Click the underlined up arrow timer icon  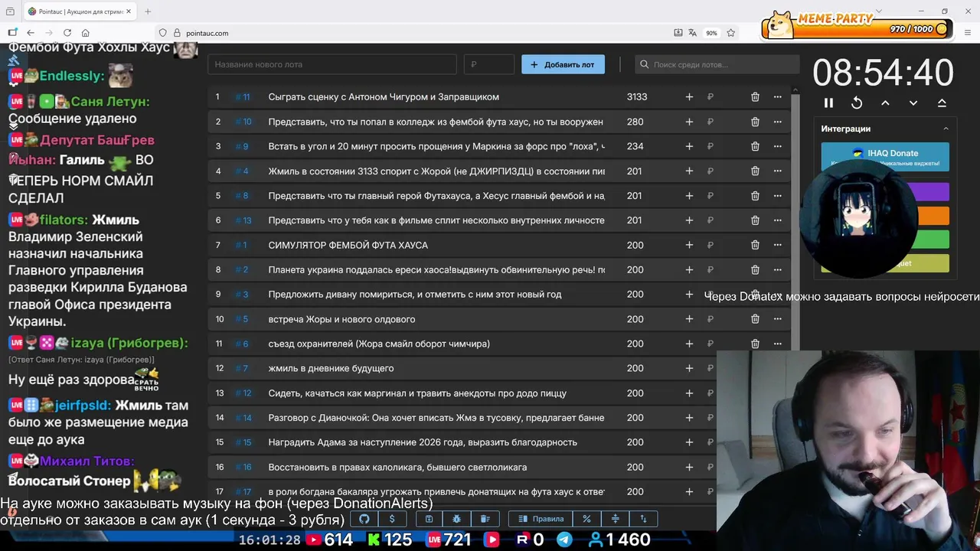942,103
